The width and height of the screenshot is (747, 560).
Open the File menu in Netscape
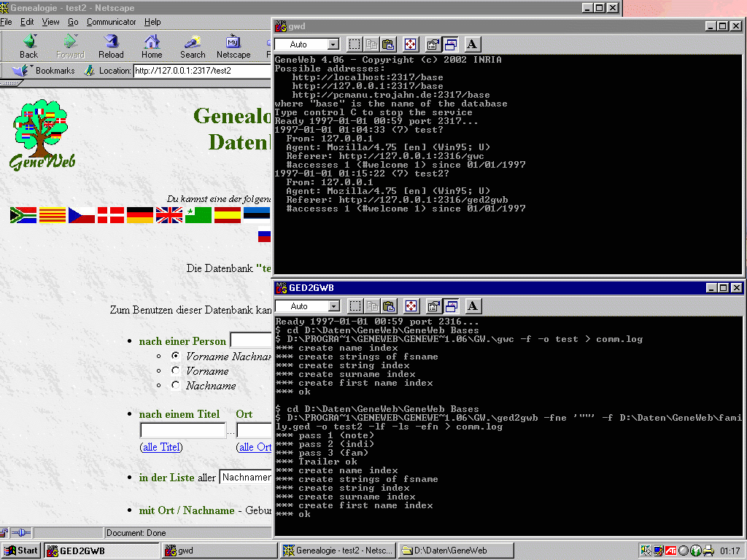pyautogui.click(x=6, y=22)
